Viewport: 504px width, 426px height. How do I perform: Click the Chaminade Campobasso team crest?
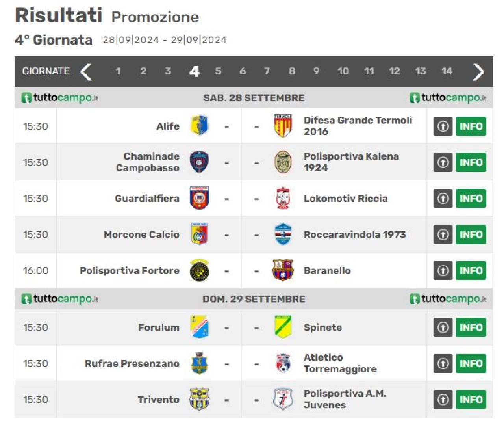[199, 162]
